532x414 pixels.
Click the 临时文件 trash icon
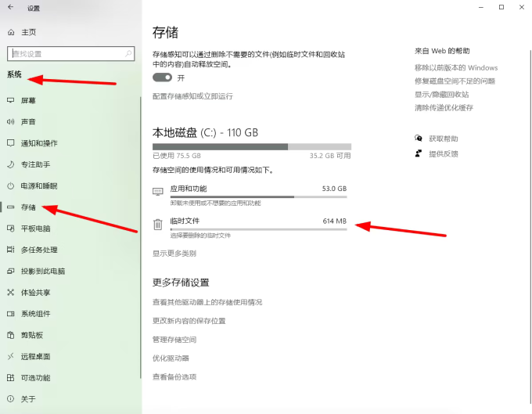pos(158,225)
